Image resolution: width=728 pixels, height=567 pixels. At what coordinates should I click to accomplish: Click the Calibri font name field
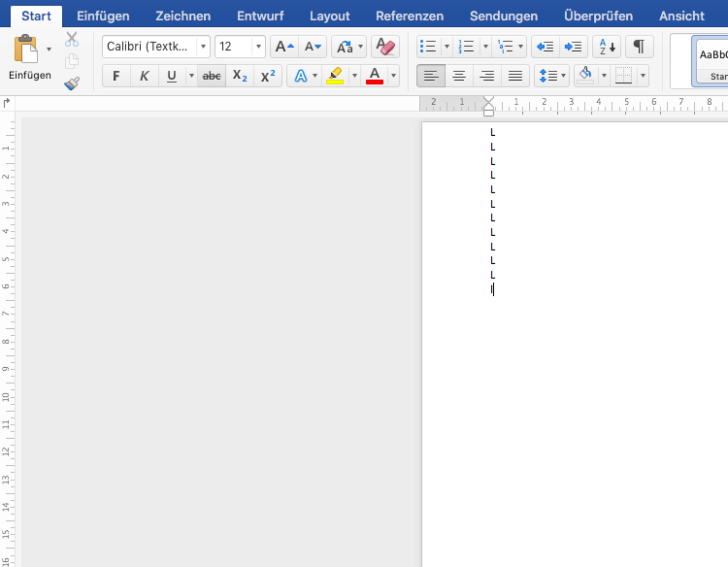click(149, 47)
